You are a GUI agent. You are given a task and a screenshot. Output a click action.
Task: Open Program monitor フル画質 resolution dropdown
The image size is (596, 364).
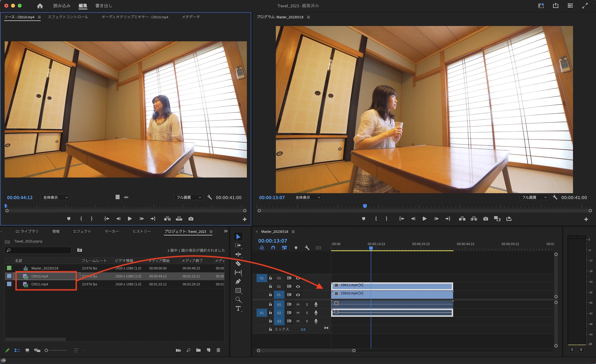point(534,197)
